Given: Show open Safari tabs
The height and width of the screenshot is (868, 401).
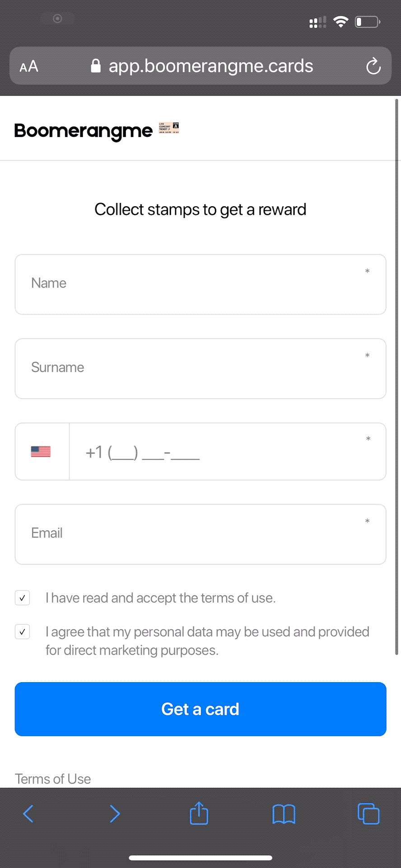Looking at the screenshot, I should [x=368, y=814].
